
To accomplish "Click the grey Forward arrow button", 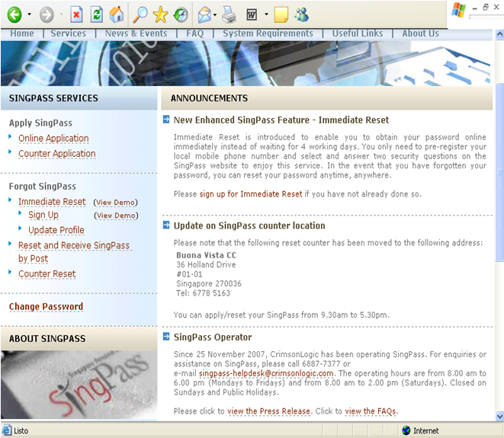I will pyautogui.click(x=47, y=14).
